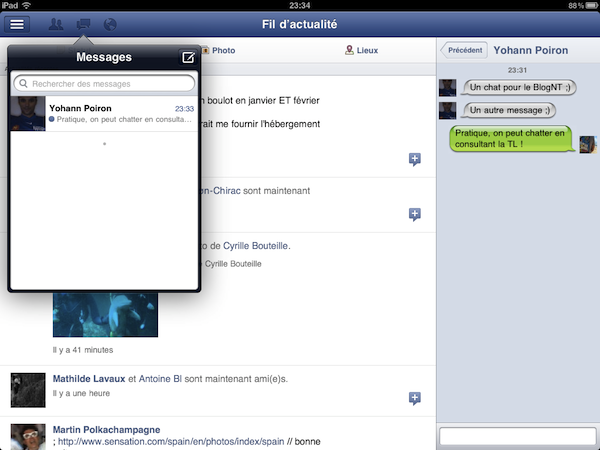Open the hamburger side menu
Image resolution: width=600 pixels, height=450 pixels.
(17, 24)
